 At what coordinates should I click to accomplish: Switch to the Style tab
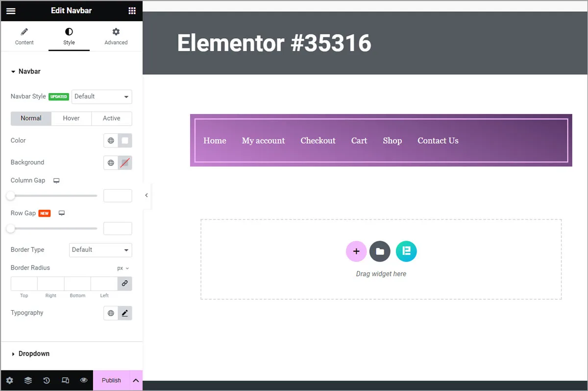click(x=69, y=37)
